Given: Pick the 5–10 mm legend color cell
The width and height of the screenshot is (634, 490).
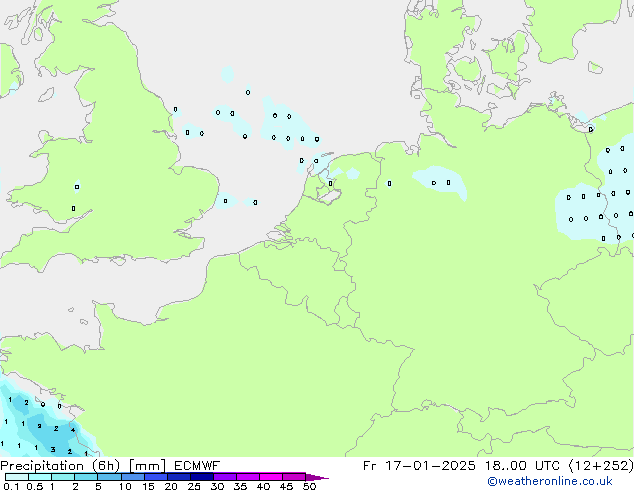Looking at the screenshot, I should click(x=111, y=477).
